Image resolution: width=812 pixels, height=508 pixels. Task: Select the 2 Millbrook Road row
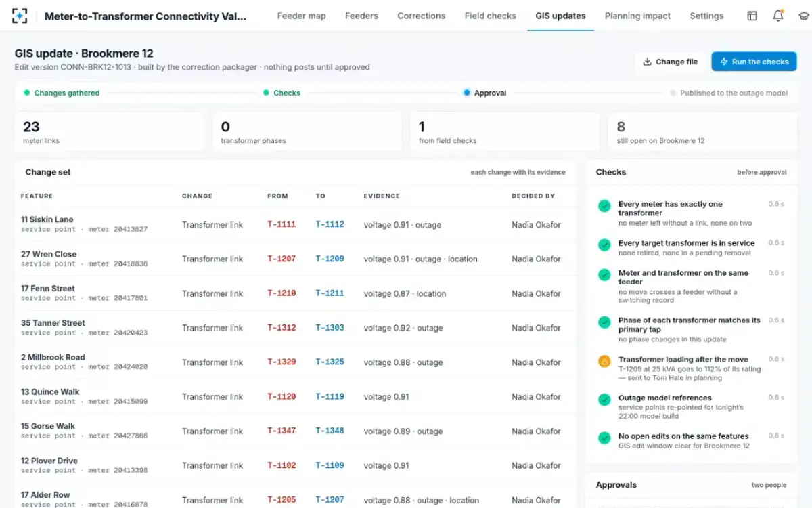click(295, 362)
